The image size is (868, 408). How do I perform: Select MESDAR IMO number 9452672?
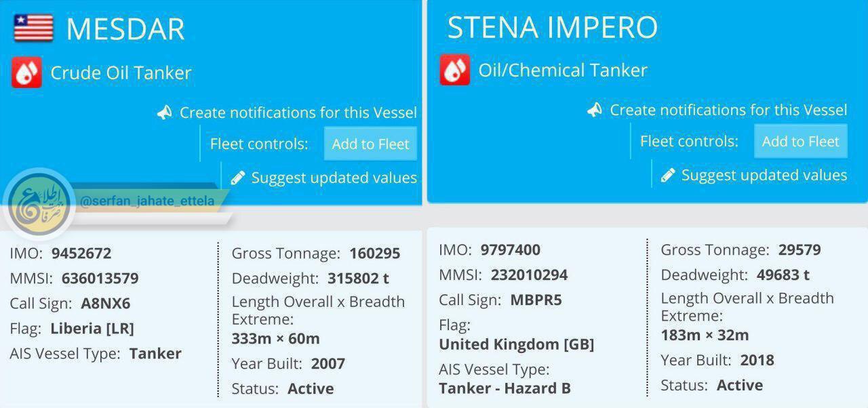tap(81, 253)
